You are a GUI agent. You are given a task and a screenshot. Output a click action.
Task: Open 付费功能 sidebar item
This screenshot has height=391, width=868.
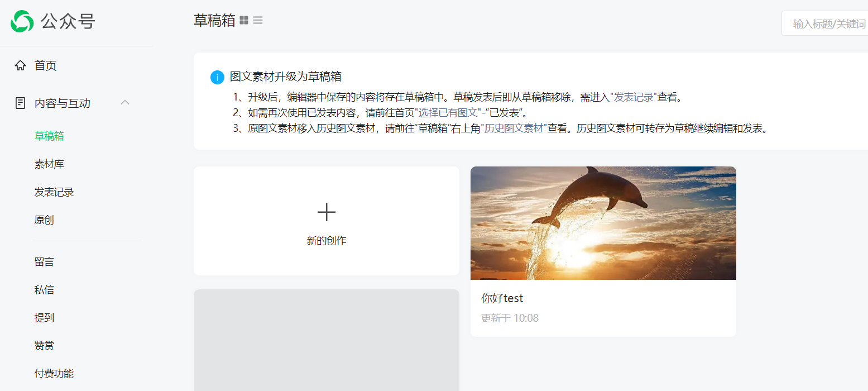click(x=54, y=373)
